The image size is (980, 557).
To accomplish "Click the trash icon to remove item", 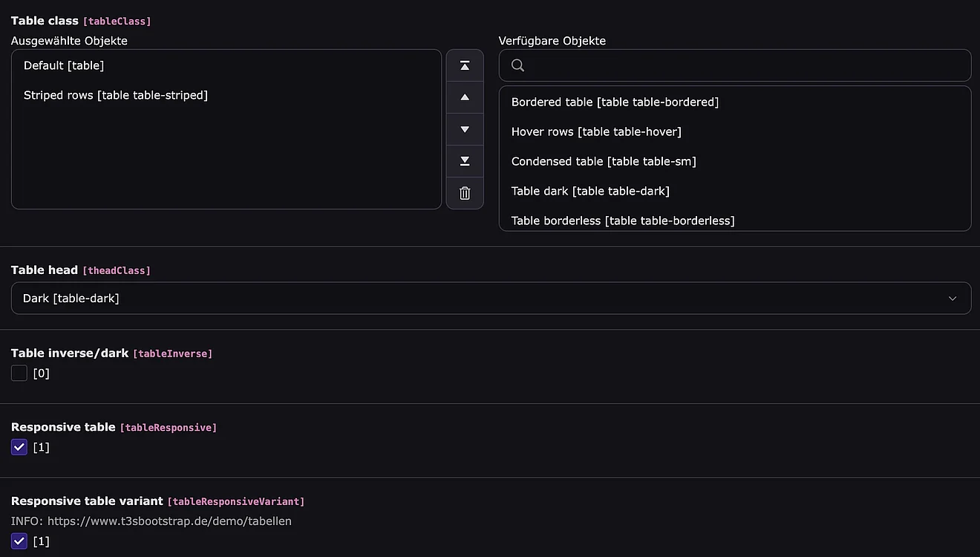I will [x=465, y=193].
